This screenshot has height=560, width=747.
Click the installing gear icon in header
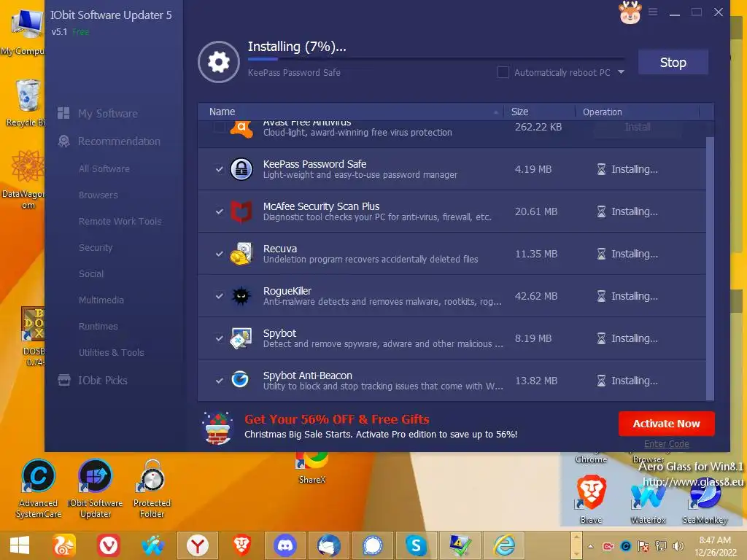click(x=219, y=62)
